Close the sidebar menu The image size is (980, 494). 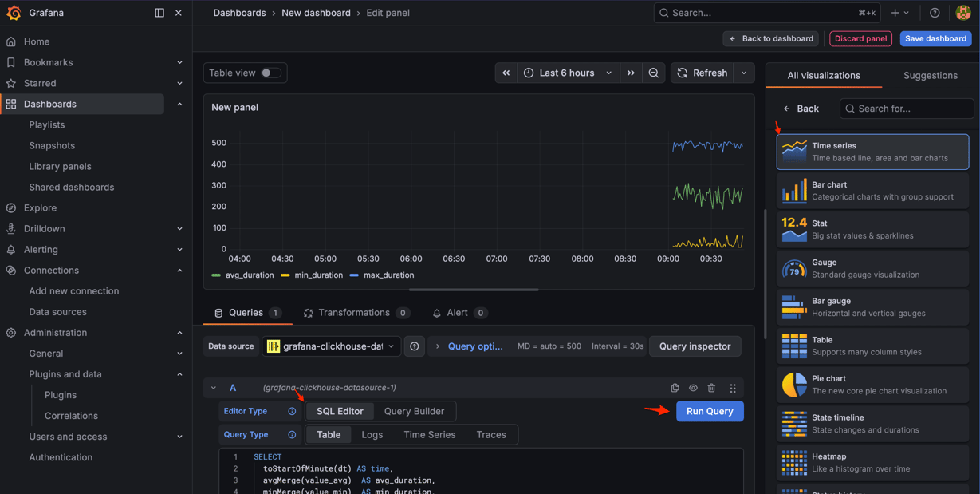179,13
